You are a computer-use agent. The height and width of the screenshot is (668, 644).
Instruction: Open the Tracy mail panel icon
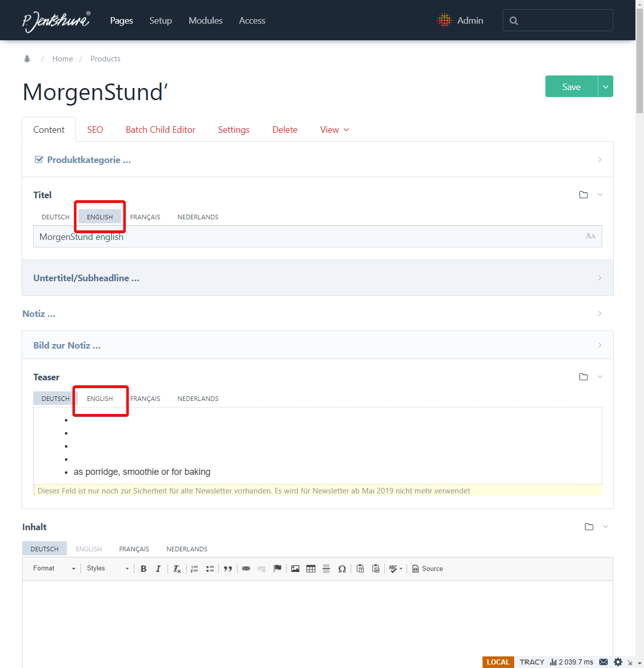[604, 662]
